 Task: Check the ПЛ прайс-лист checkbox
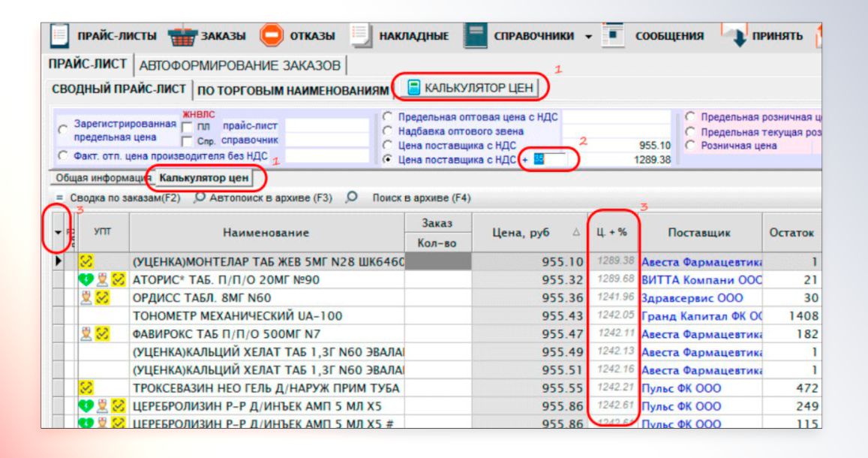pos(188,127)
